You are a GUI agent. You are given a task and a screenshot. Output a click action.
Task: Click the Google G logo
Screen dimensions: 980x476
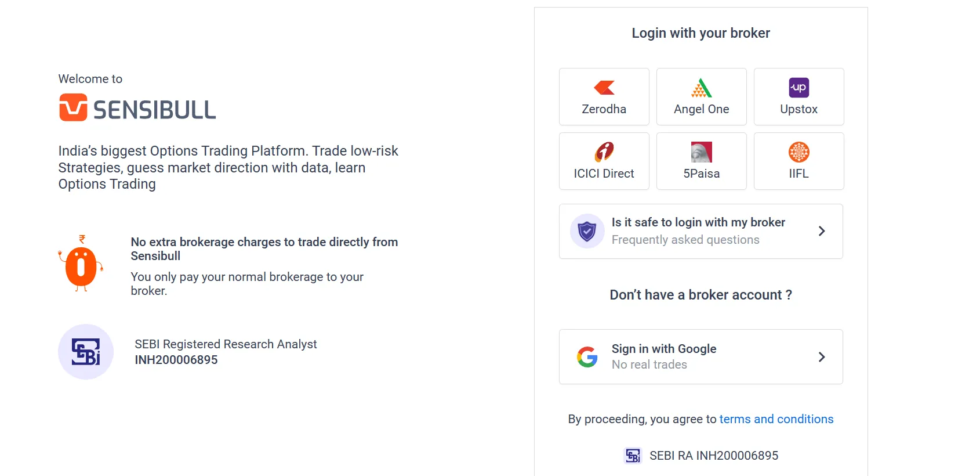(x=587, y=357)
